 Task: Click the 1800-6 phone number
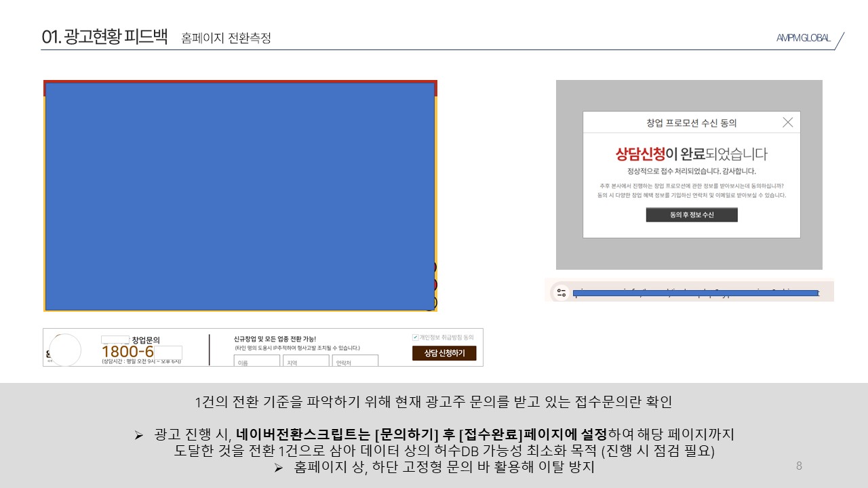tap(127, 352)
